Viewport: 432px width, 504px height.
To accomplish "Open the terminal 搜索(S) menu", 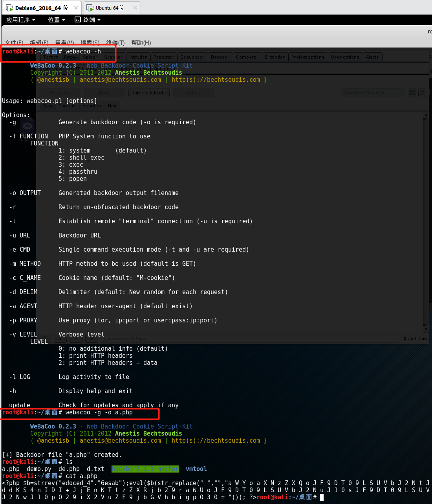I will pos(90,42).
